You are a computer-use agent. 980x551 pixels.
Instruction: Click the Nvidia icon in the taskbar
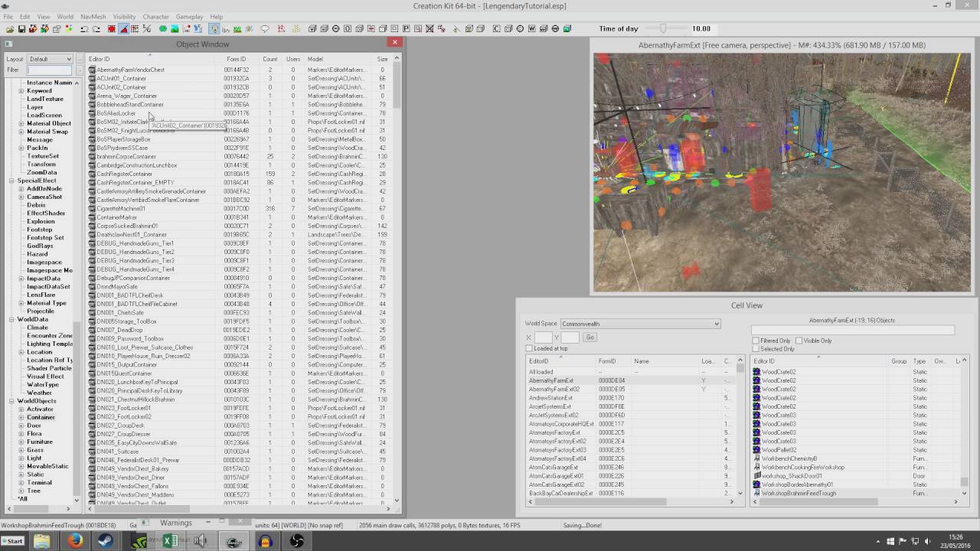[x=139, y=541]
